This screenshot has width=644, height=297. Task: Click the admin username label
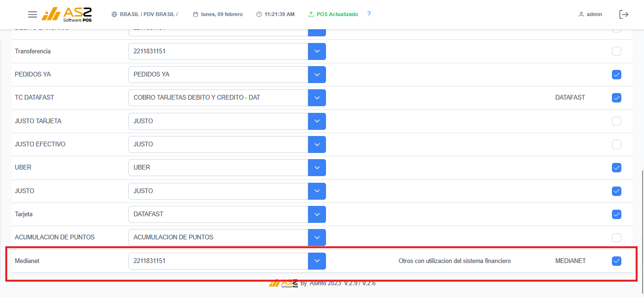(x=594, y=15)
